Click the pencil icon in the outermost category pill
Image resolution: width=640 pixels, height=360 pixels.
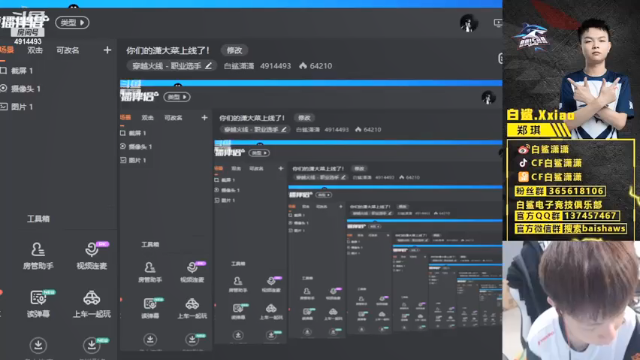point(208,65)
